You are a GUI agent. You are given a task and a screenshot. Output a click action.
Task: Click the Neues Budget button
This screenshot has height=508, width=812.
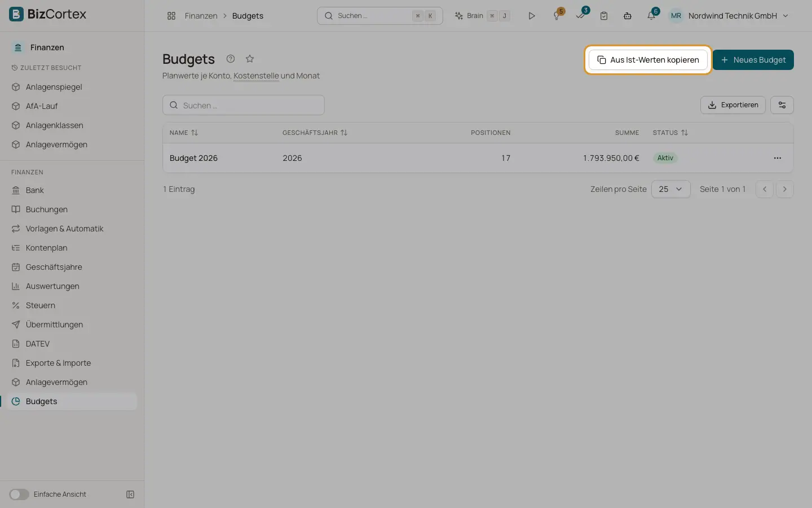(x=753, y=60)
